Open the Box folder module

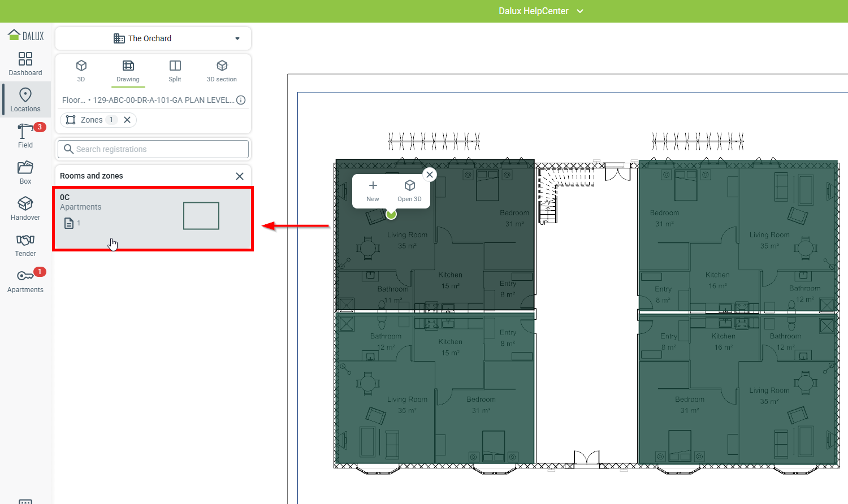coord(25,172)
